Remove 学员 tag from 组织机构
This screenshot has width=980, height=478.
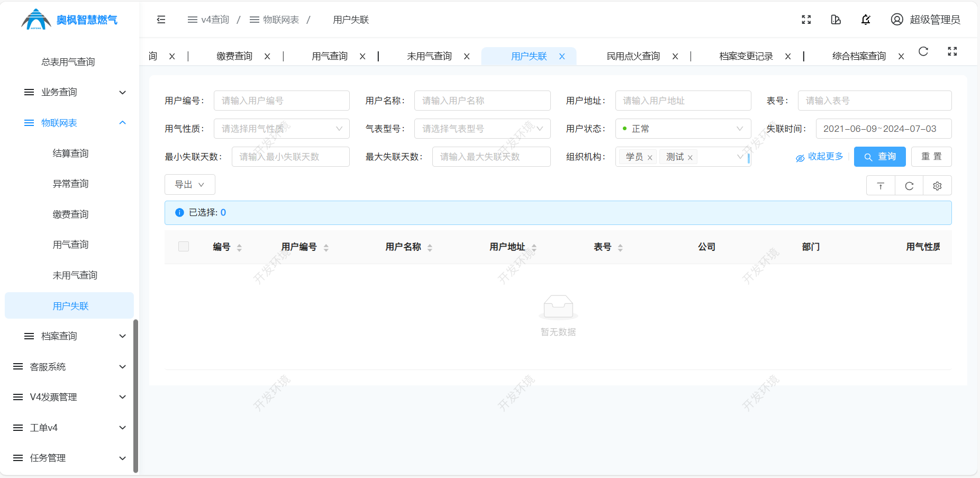(x=650, y=158)
